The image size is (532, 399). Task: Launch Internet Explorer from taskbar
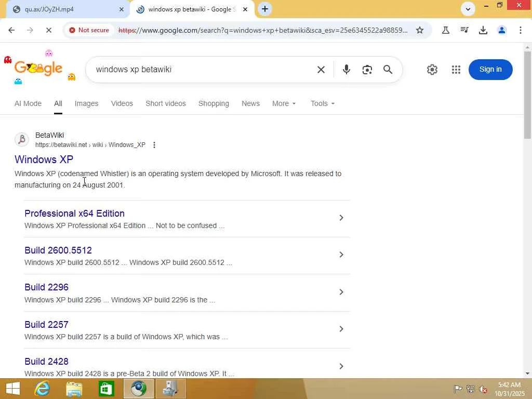42,389
